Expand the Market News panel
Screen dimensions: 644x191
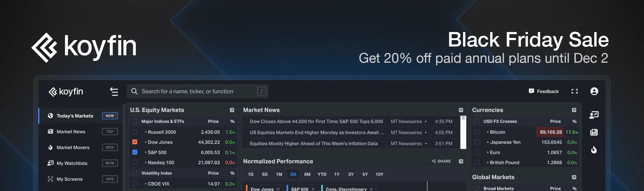(461, 110)
